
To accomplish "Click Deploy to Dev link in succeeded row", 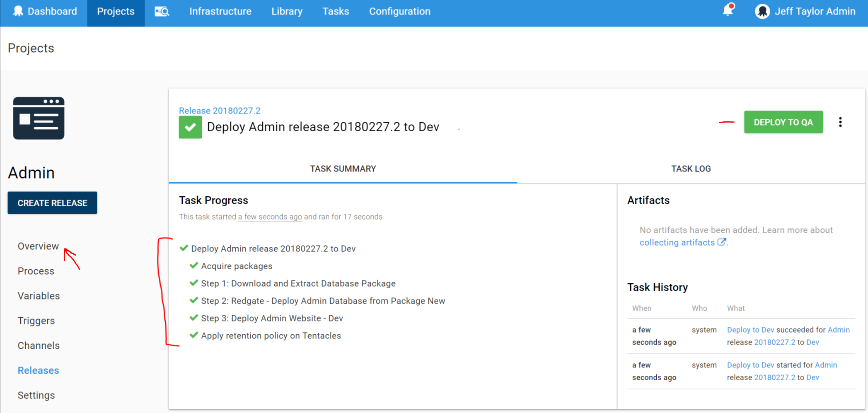I will tap(750, 330).
